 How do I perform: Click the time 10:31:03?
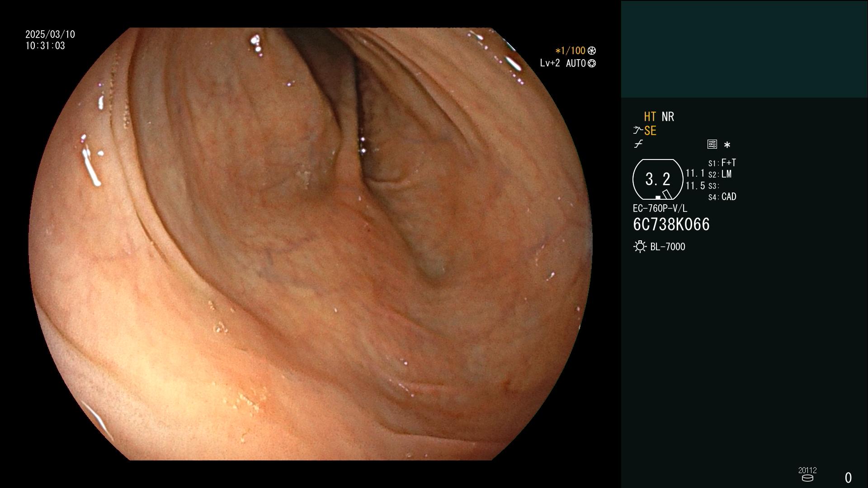(x=45, y=46)
